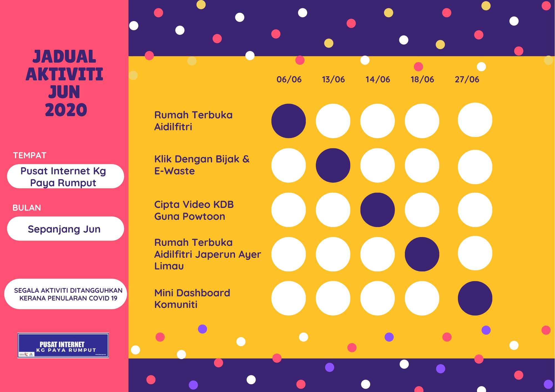Click the 13/06 date header
The height and width of the screenshot is (392, 555).
tap(333, 80)
